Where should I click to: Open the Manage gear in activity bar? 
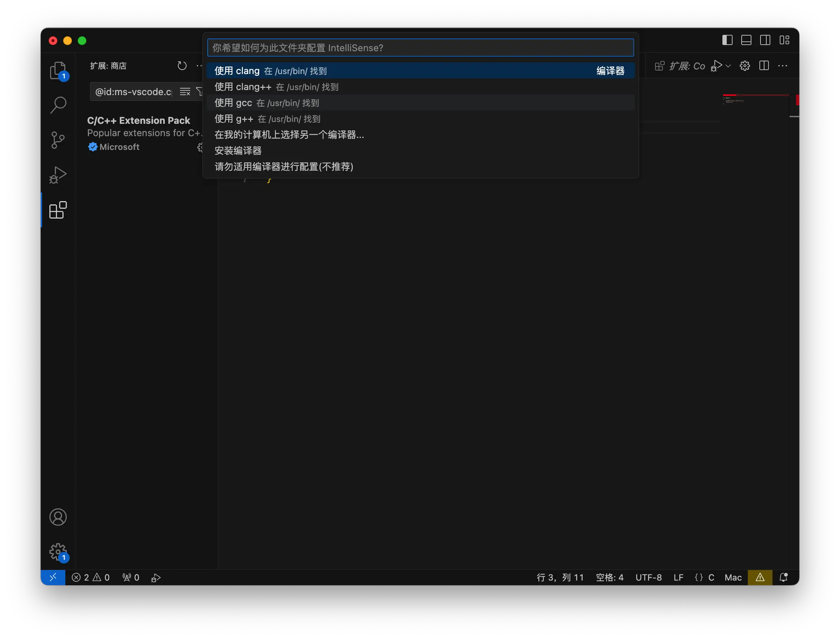point(58,552)
